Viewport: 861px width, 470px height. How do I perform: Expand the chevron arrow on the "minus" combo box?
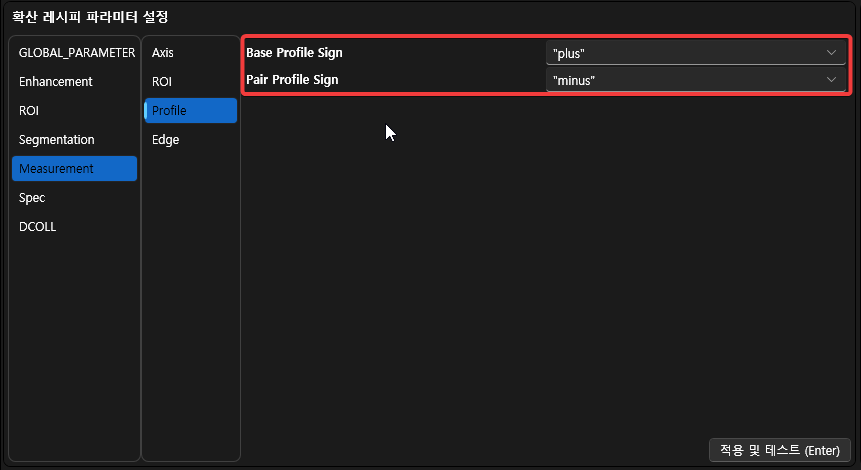(x=832, y=80)
